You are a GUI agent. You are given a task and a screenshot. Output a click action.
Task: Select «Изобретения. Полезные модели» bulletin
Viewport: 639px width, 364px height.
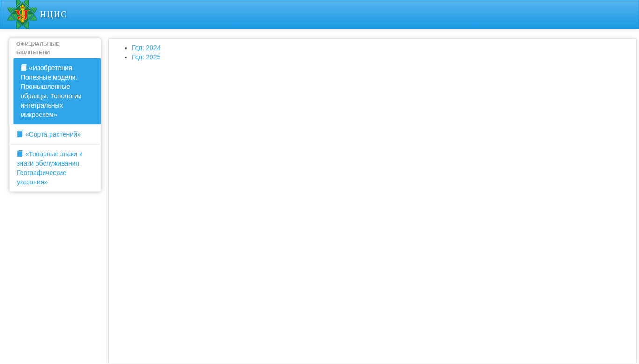[57, 91]
